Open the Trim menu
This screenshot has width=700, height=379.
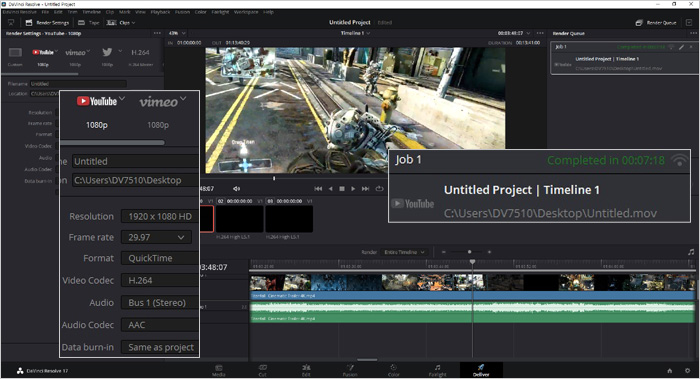pyautogui.click(x=72, y=12)
